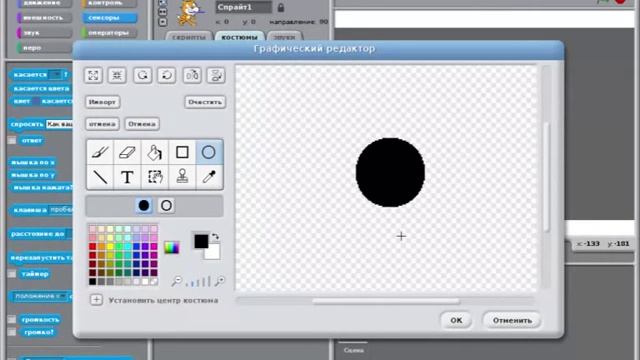The width and height of the screenshot is (640, 360).
Task: Choose the filled ellipse option
Action: pos(144,205)
